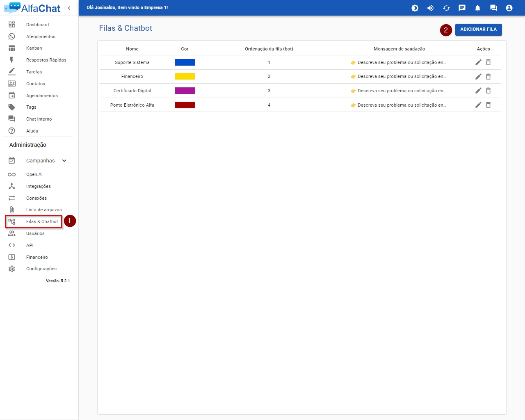
Task: Go to Respostas Rápidas menu item
Action: pos(46,60)
